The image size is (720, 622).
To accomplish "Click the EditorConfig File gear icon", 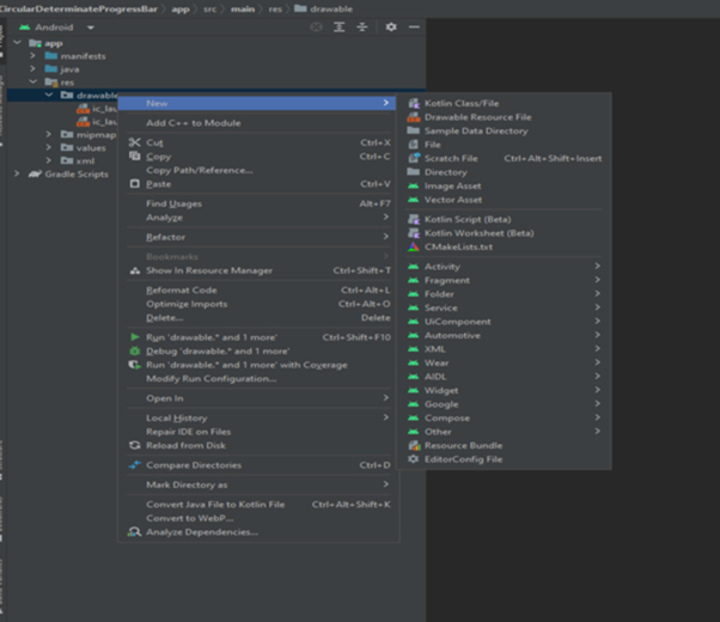I will coord(414,459).
